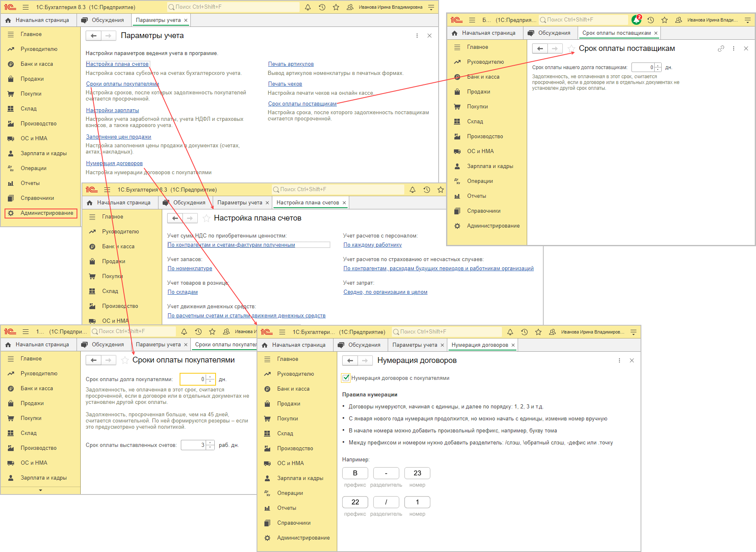Open Сроки оплаты покупателями link
This screenshot has height=552, width=756.
coord(122,84)
